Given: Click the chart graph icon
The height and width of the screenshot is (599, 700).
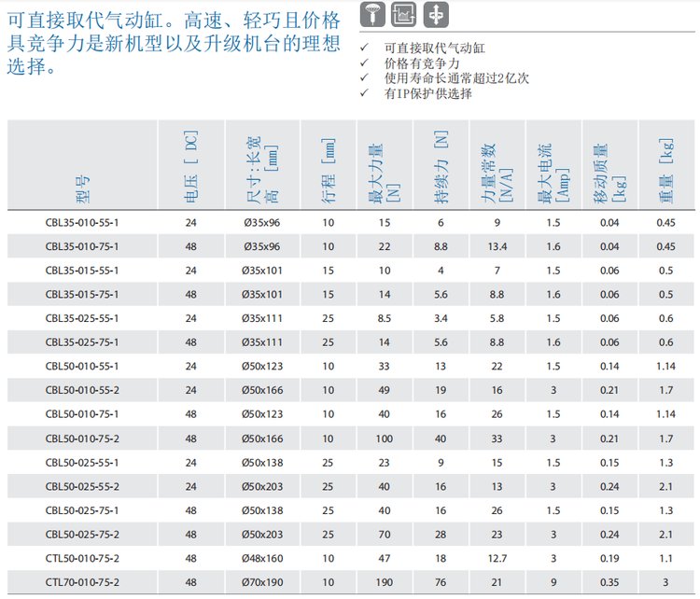Looking at the screenshot, I should click(x=403, y=14).
